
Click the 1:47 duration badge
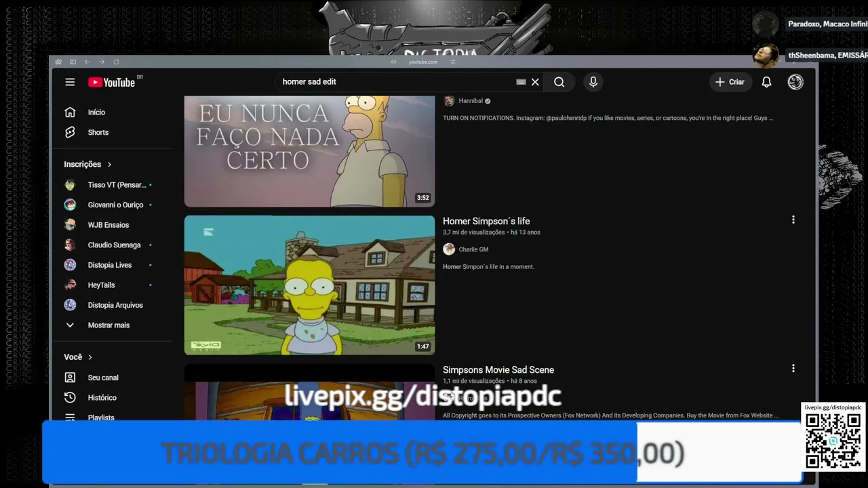(423, 346)
